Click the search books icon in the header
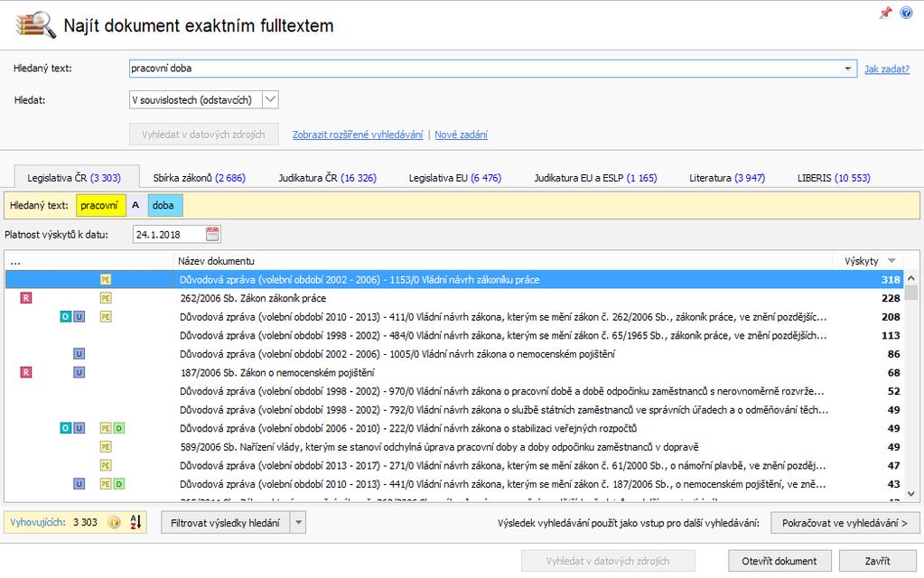This screenshot has height=578, width=924. click(x=35, y=25)
